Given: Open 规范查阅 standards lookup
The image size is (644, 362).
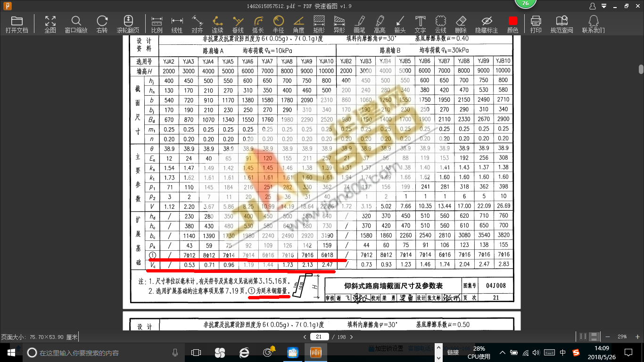Looking at the screenshot, I should (562, 25).
